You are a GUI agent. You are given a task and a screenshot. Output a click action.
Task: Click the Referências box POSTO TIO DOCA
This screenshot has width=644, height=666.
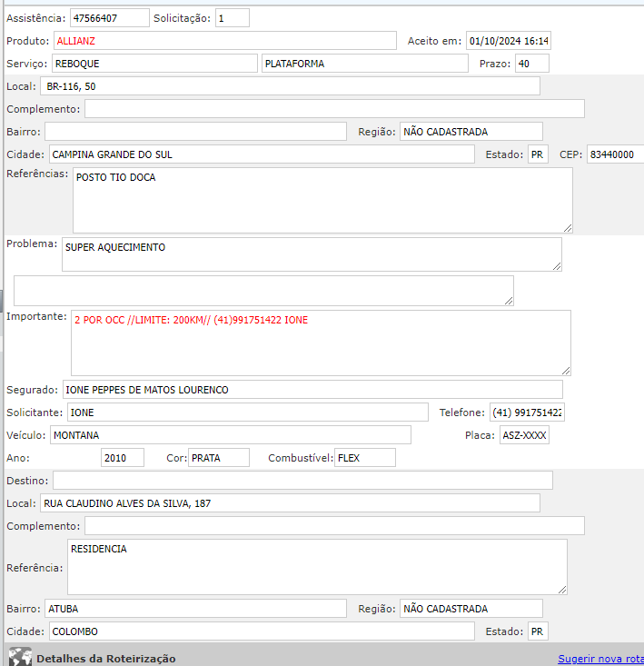coord(322,200)
